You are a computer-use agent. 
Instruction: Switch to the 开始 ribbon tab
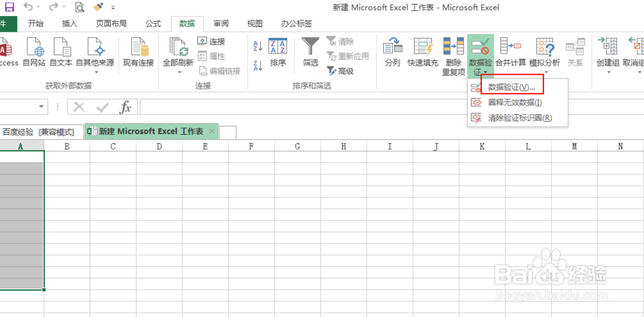coord(35,24)
